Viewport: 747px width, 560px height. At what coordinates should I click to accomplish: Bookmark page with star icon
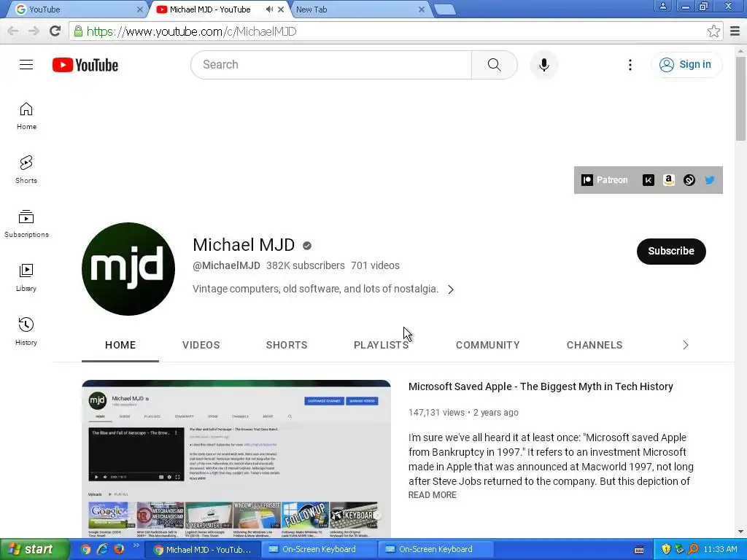(x=713, y=31)
